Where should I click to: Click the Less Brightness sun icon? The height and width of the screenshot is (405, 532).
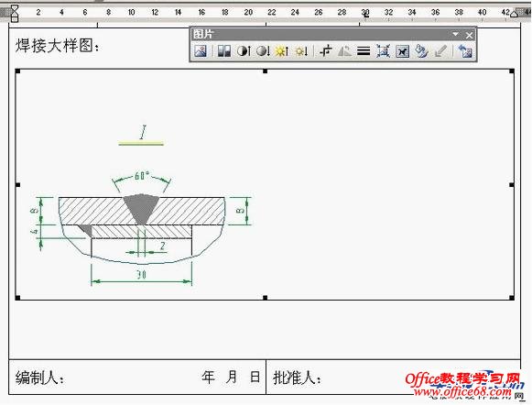(301, 51)
